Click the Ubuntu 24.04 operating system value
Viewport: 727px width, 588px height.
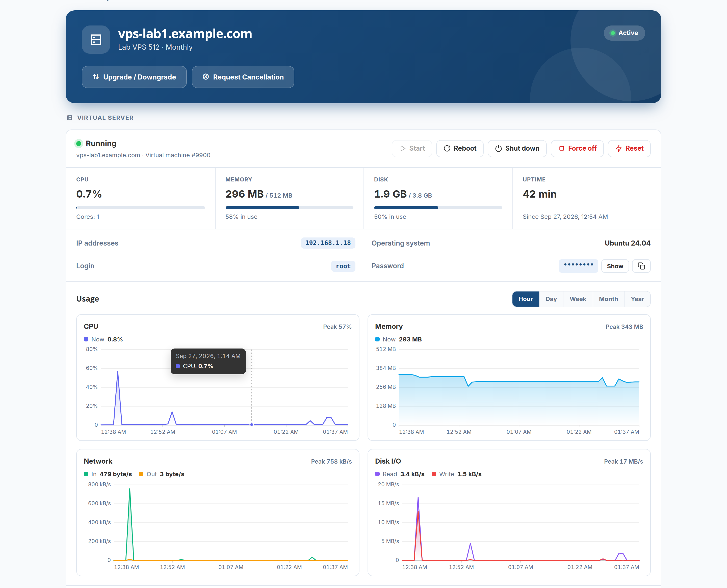point(627,243)
